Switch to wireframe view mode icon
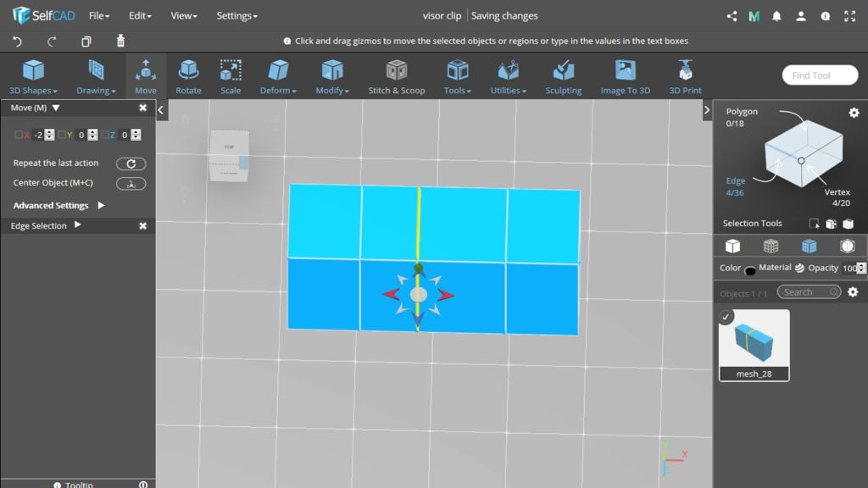The height and width of the screenshot is (488, 868). (x=771, y=246)
